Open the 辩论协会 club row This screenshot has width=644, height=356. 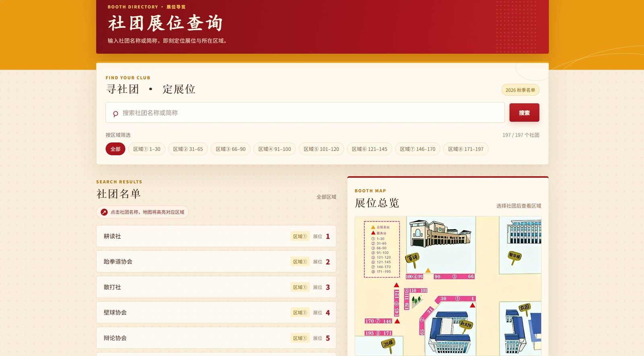coord(216,338)
